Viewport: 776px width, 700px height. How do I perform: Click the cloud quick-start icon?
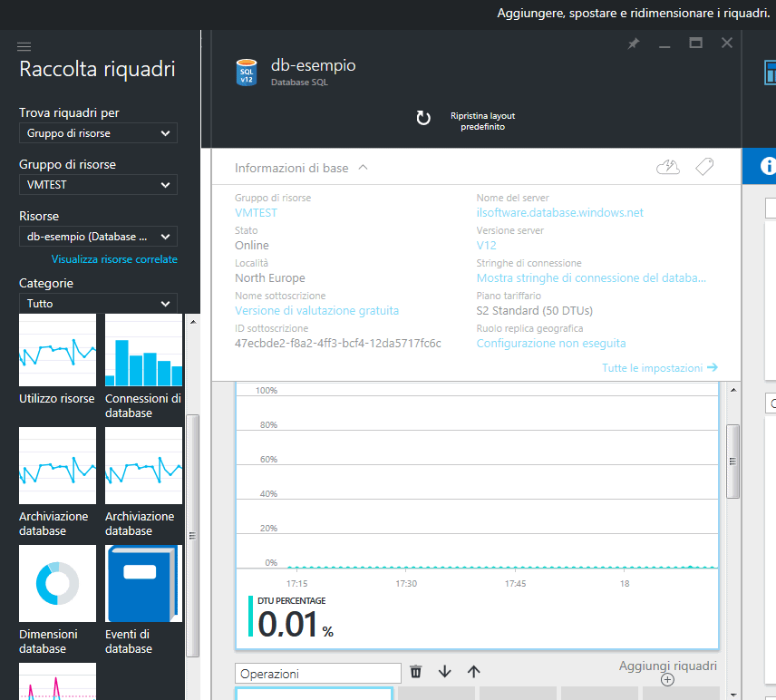[667, 168]
